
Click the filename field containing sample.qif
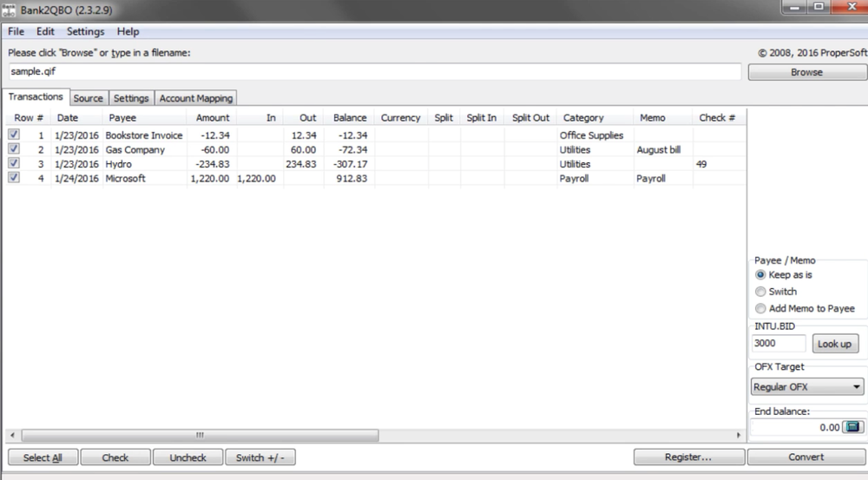pyautogui.click(x=374, y=71)
